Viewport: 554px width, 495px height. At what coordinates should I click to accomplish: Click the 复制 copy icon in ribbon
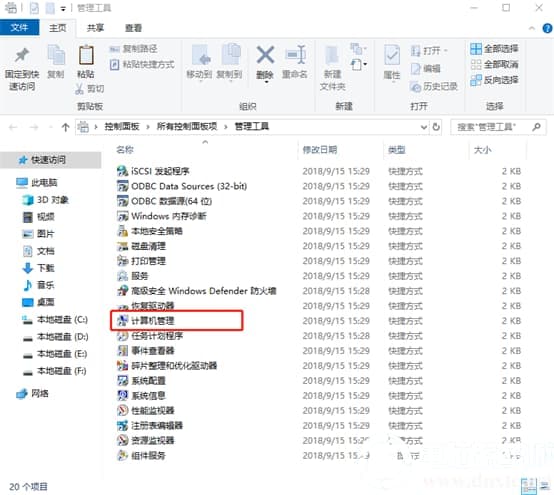56,55
